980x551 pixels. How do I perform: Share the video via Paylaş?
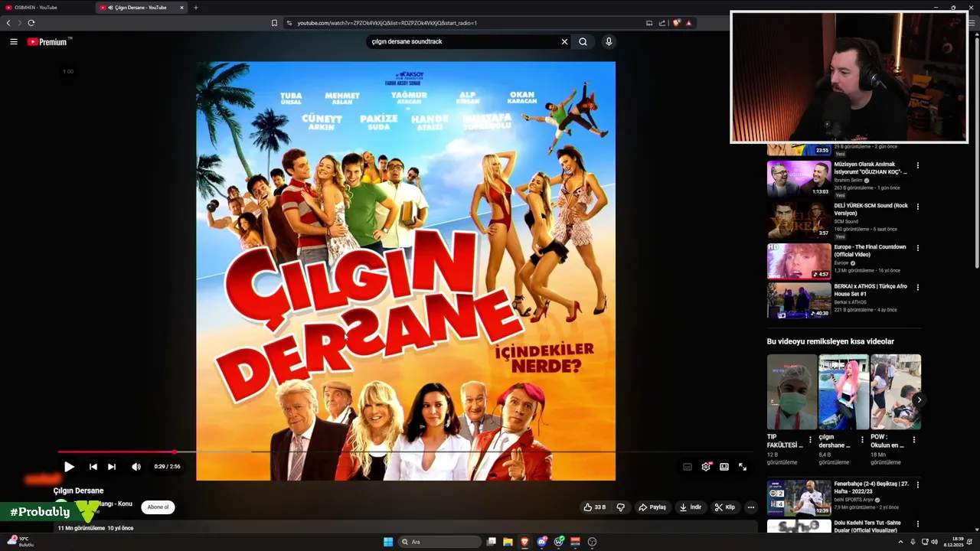point(652,507)
